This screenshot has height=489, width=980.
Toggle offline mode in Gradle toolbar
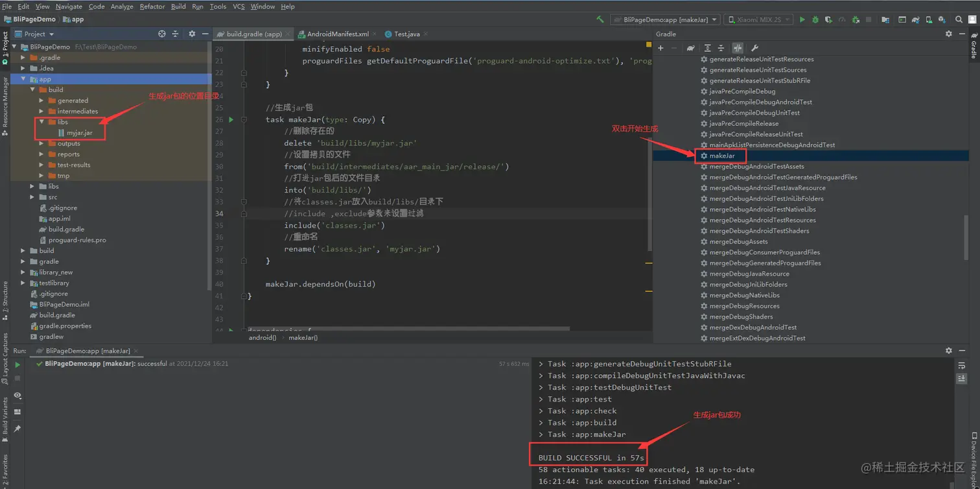pyautogui.click(x=738, y=48)
